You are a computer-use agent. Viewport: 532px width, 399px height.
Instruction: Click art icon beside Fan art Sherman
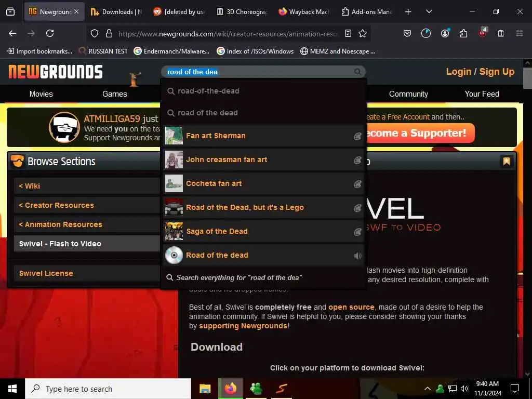pos(357,136)
